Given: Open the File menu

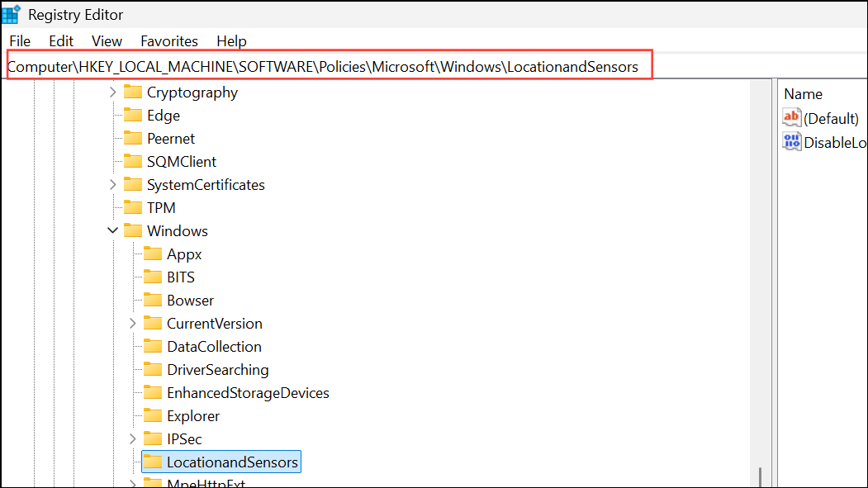Looking at the screenshot, I should coord(20,41).
